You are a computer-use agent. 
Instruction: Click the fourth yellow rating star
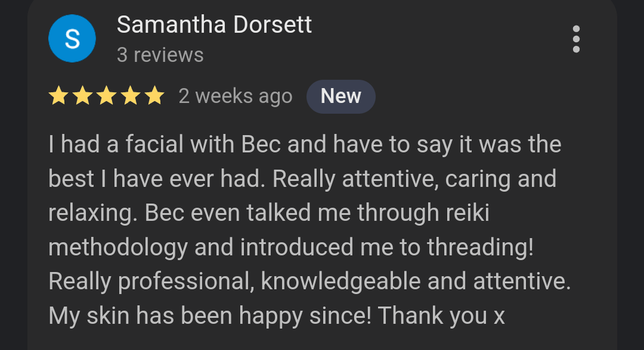point(130,96)
